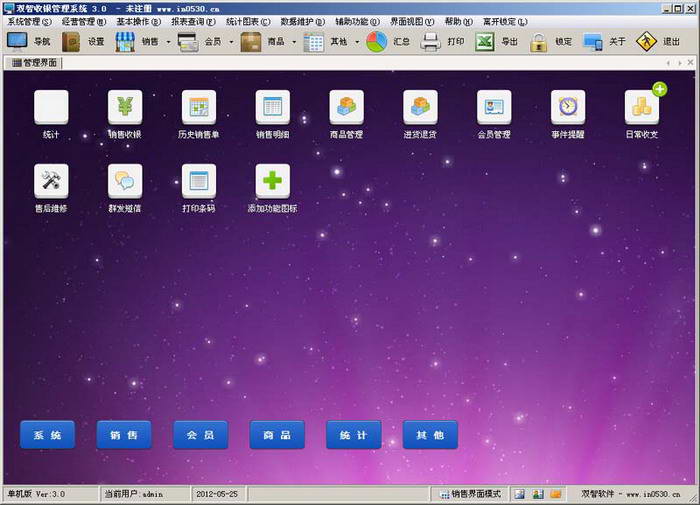Click the 商品 box toolbar icon
This screenshot has height=505, width=700.
251,42
